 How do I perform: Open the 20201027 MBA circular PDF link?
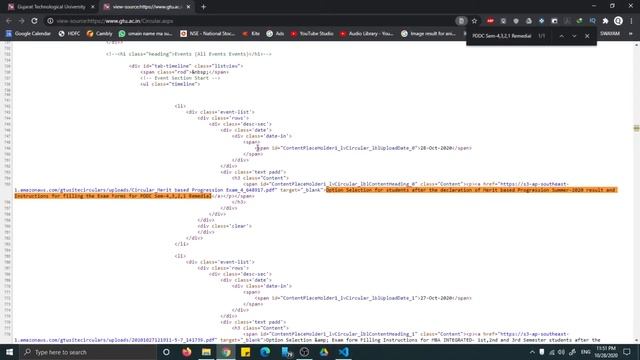tap(116, 340)
